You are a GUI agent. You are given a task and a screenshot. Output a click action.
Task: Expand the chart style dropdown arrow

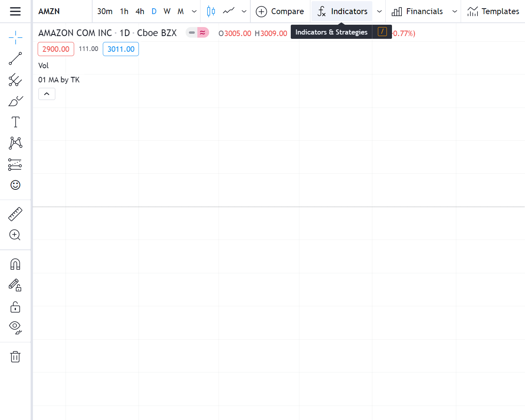click(244, 11)
